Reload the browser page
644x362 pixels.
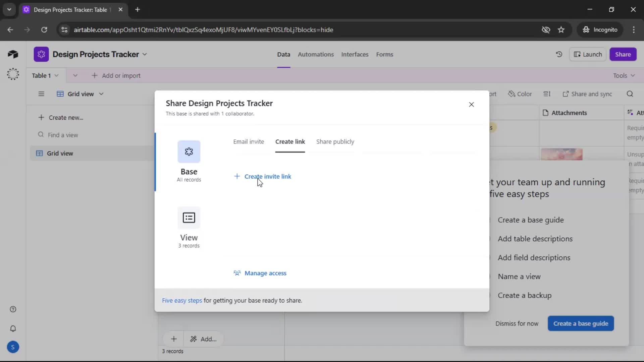point(44,30)
